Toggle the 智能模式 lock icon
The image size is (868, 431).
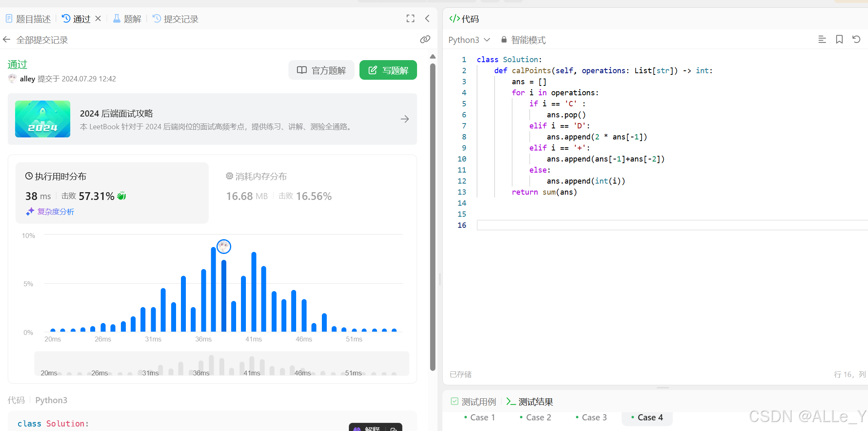click(x=504, y=39)
